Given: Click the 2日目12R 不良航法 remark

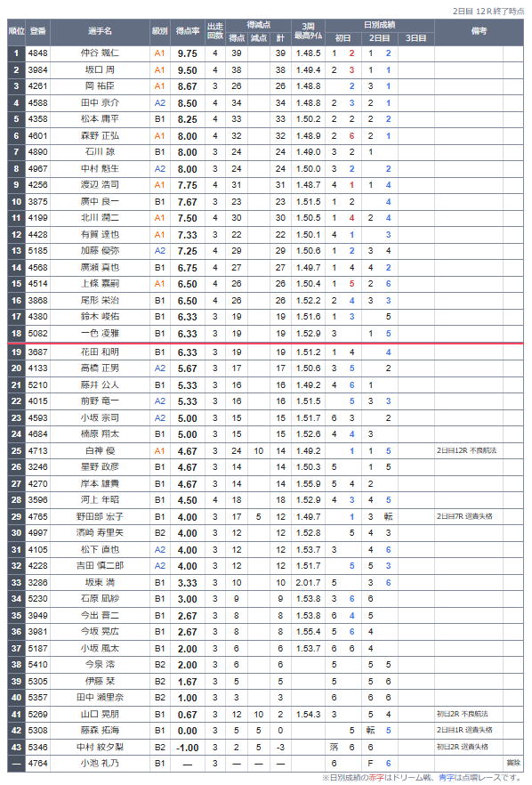Looking at the screenshot, I should coord(466,450).
